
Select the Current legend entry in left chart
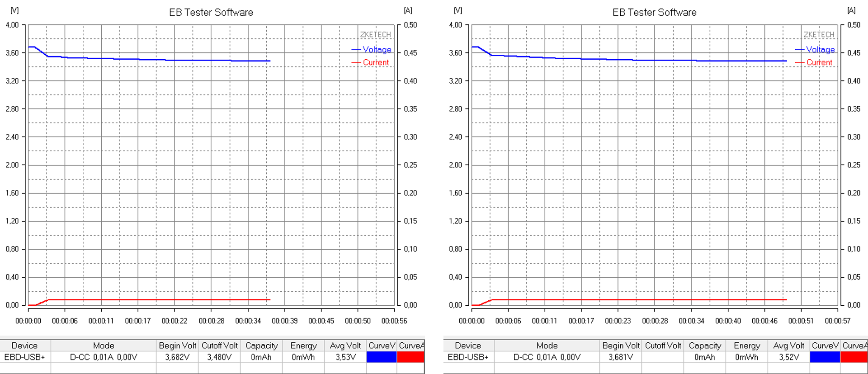[x=375, y=62]
